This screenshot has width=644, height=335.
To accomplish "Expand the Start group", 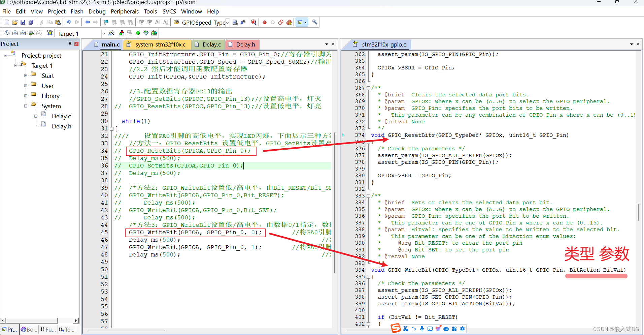I will click(x=26, y=76).
